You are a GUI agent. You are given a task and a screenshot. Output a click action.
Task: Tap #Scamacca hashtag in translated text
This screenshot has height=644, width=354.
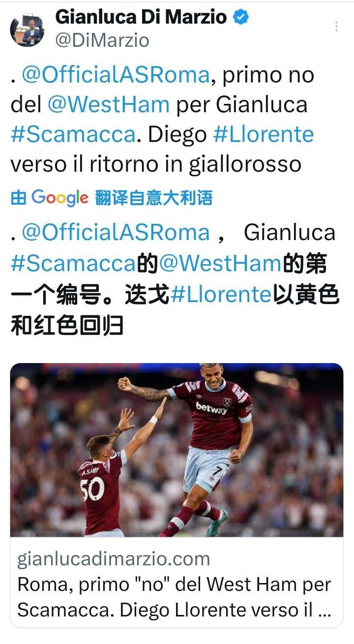[x=73, y=264]
